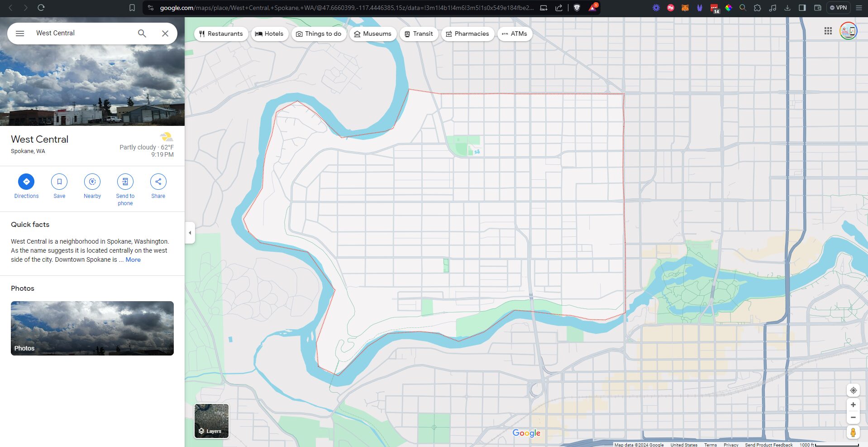The height and width of the screenshot is (447, 868).
Task: Zoom in on the map
Action: pos(853,405)
